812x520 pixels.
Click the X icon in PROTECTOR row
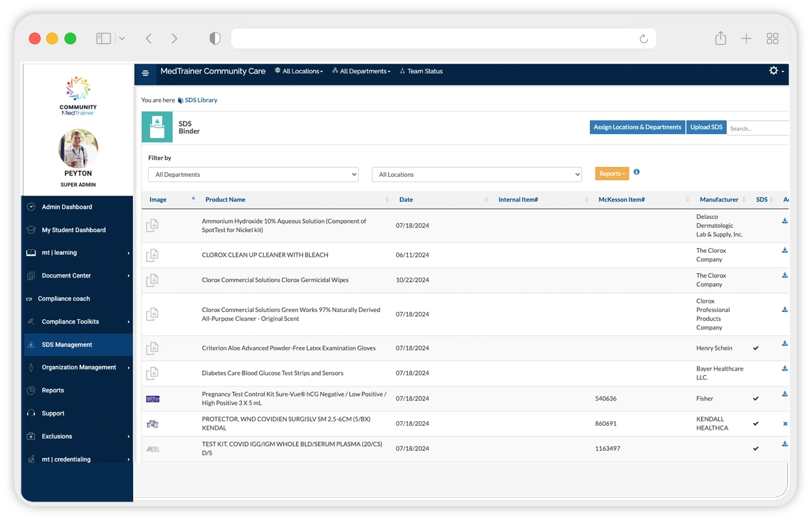[x=785, y=424]
